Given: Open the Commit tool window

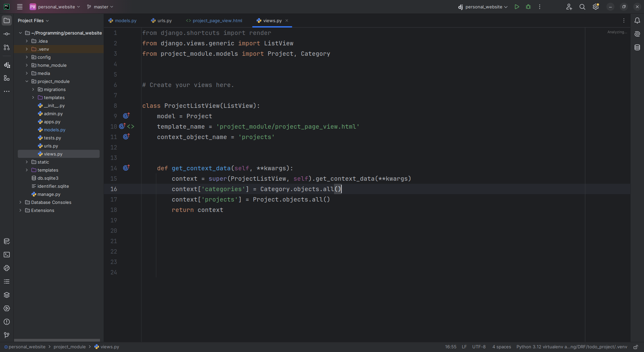Looking at the screenshot, I should tap(7, 34).
